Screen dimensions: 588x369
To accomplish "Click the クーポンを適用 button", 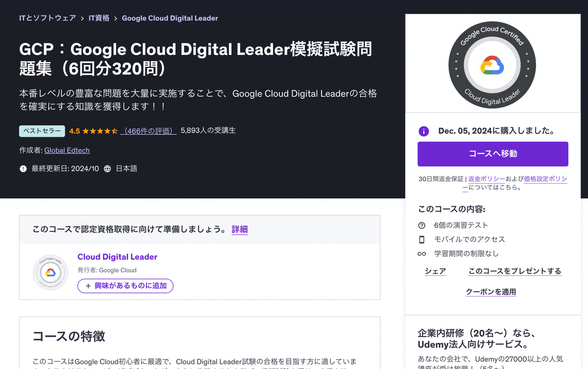I will 491,292.
